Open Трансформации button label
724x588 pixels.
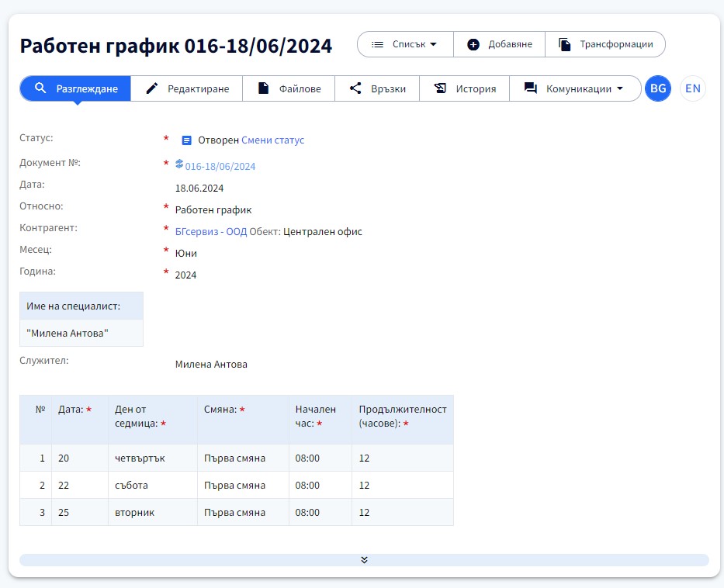pyautogui.click(x=616, y=44)
